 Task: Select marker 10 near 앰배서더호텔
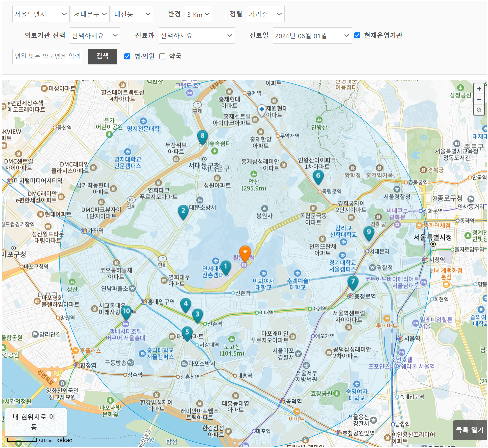point(127,311)
